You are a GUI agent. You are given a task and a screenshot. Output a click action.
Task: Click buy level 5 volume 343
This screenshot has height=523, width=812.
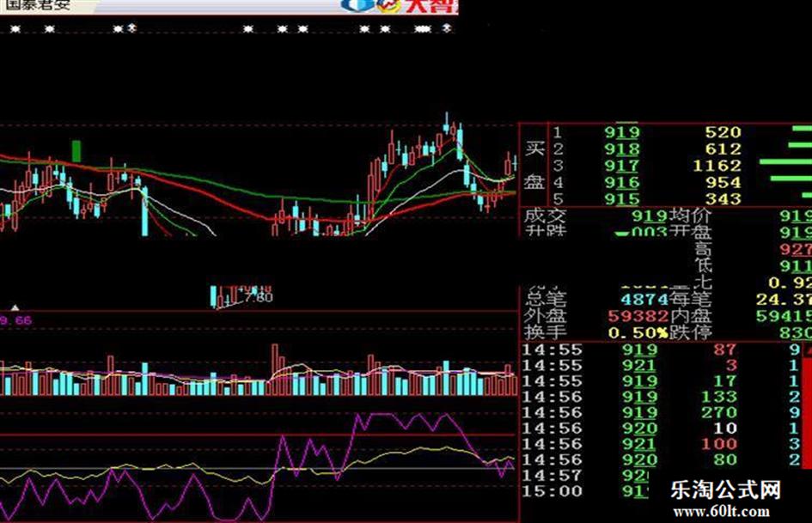coord(723,199)
